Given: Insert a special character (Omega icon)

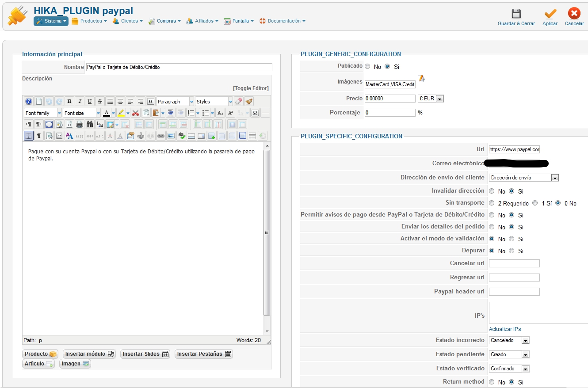Looking at the screenshot, I should coord(255,113).
